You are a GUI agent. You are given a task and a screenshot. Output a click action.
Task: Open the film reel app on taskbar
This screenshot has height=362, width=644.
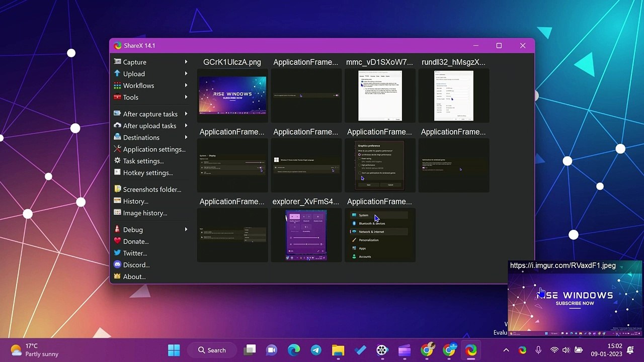(382, 350)
